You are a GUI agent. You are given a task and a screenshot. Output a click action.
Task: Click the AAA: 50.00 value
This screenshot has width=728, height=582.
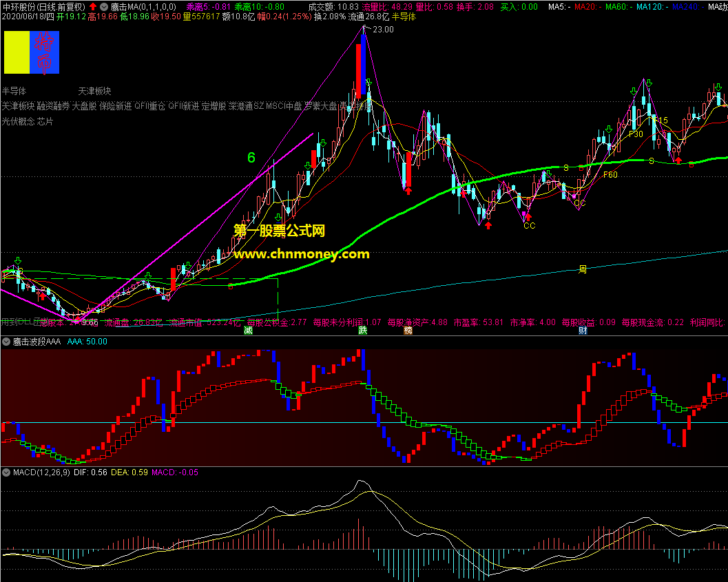click(x=87, y=342)
